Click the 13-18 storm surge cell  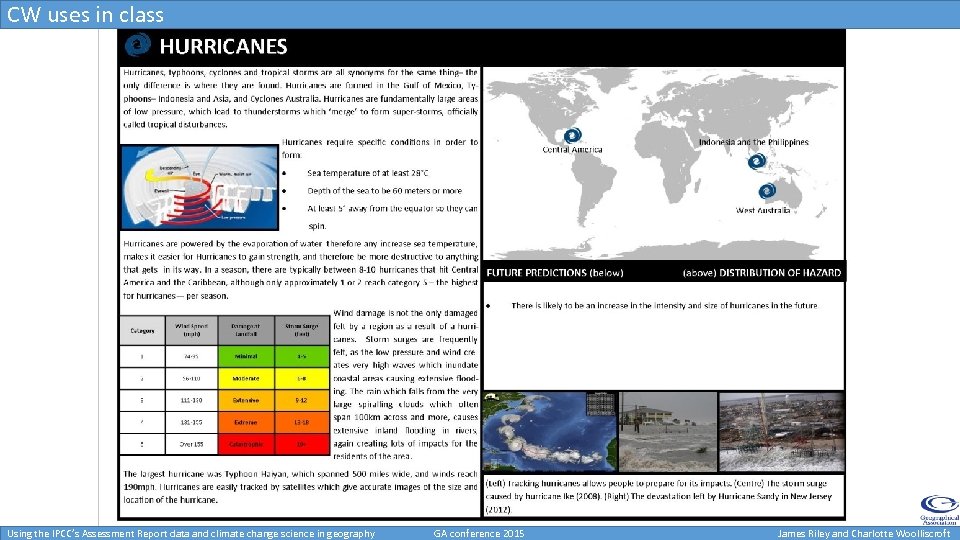pyautogui.click(x=302, y=422)
